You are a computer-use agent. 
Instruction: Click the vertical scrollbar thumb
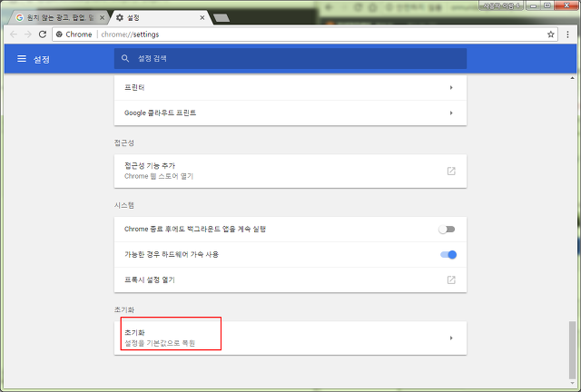coord(573,350)
